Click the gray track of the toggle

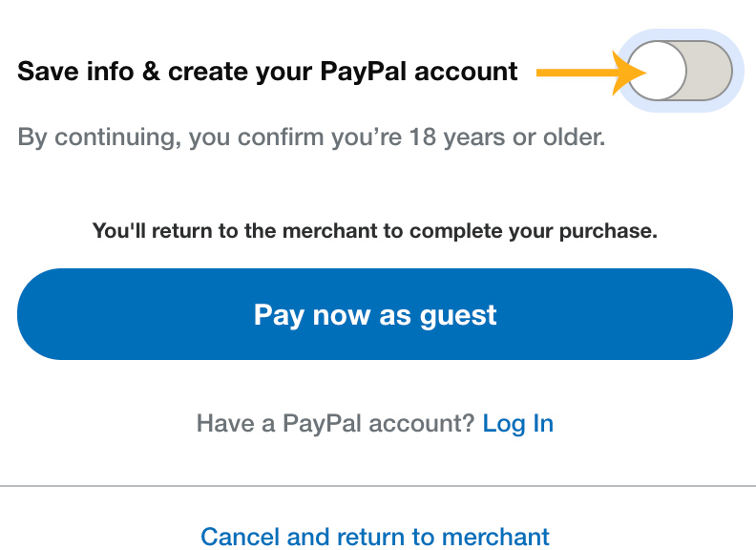click(x=708, y=72)
